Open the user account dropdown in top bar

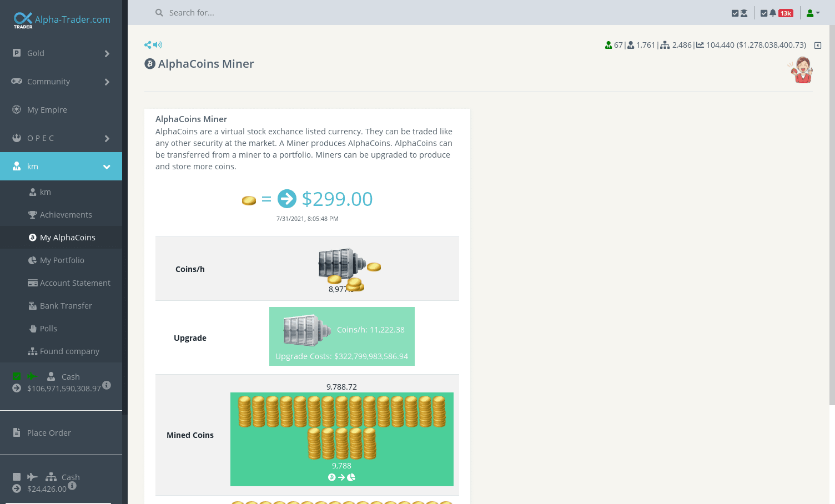813,13
